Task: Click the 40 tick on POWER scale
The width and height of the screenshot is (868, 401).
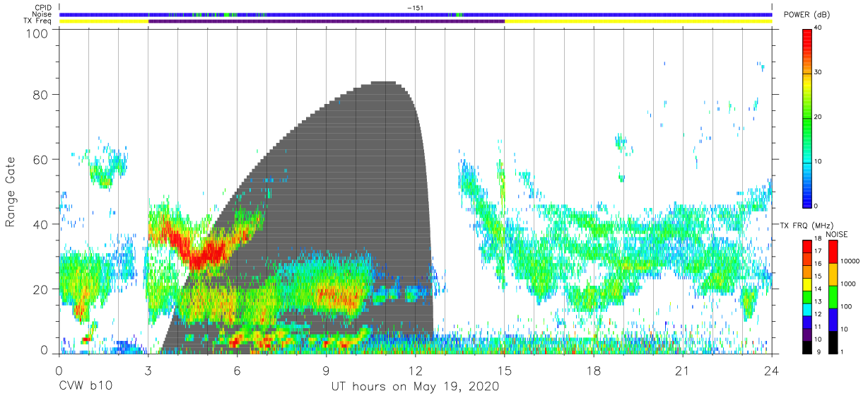Action: click(x=818, y=28)
